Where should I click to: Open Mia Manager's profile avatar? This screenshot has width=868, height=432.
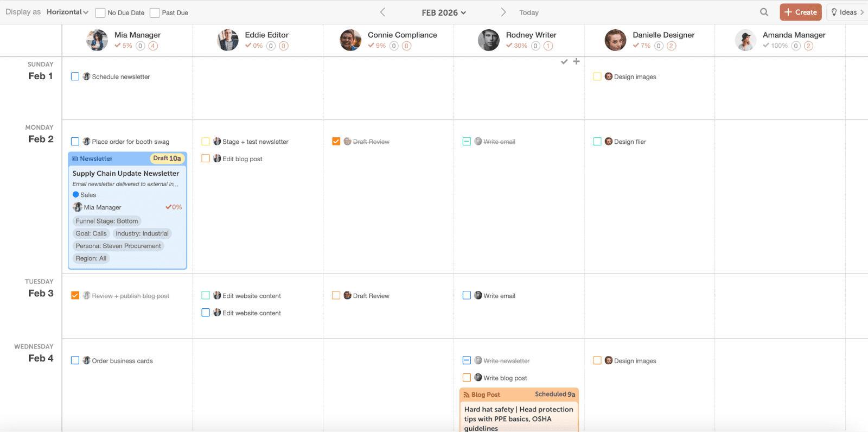(x=97, y=40)
